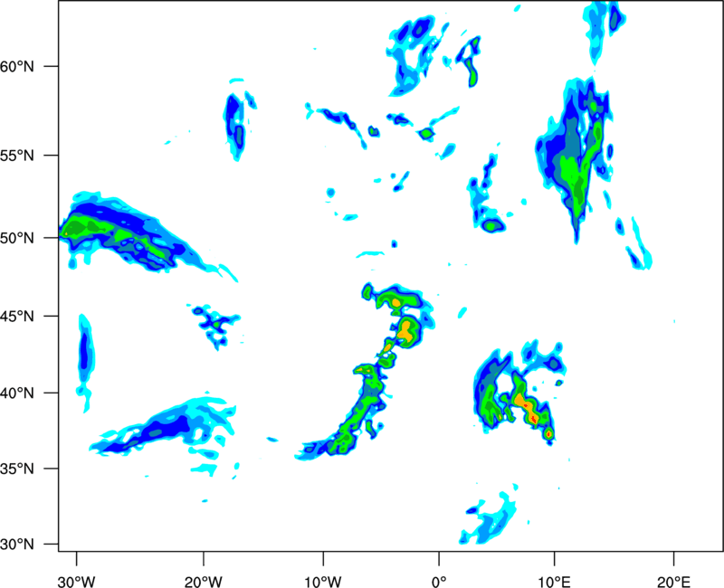Click the 0° longitude label
The height and width of the screenshot is (588, 724).
pyautogui.click(x=439, y=582)
